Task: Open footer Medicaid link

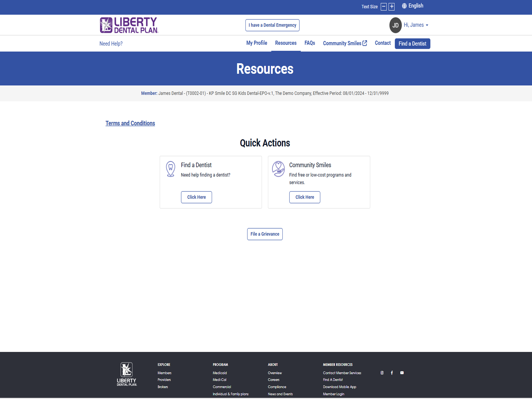Action: 220,373
